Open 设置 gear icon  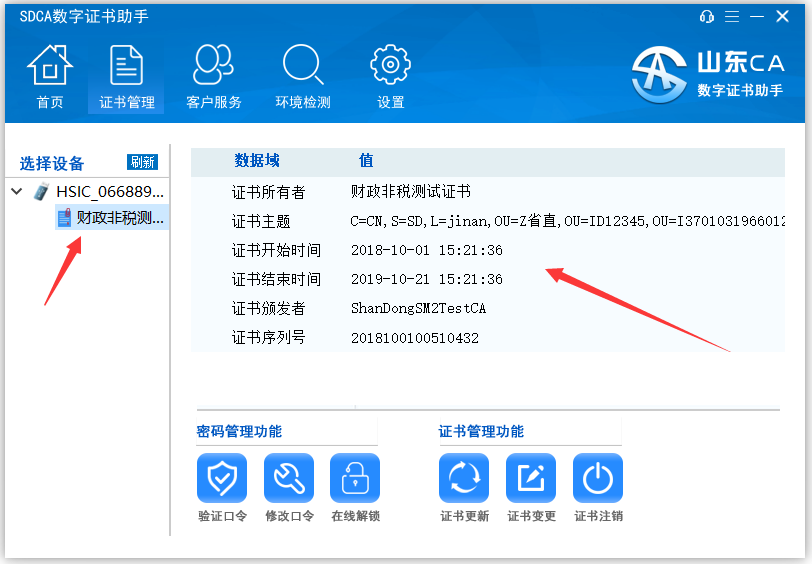pos(390,65)
